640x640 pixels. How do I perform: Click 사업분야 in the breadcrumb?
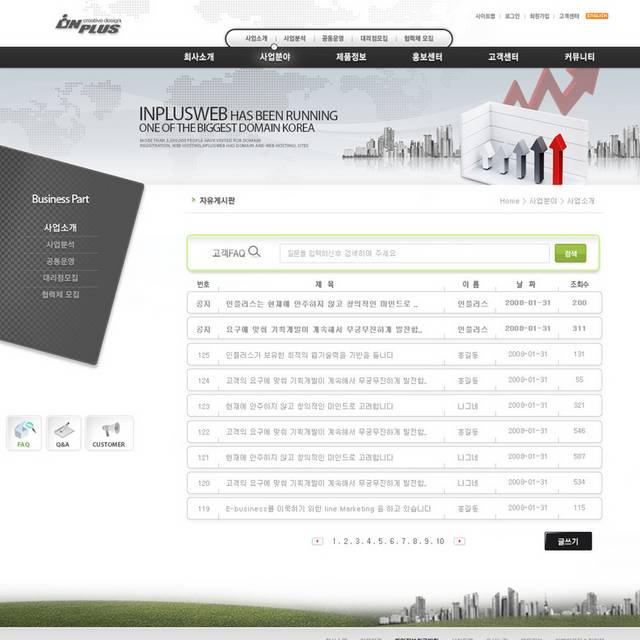click(x=543, y=201)
